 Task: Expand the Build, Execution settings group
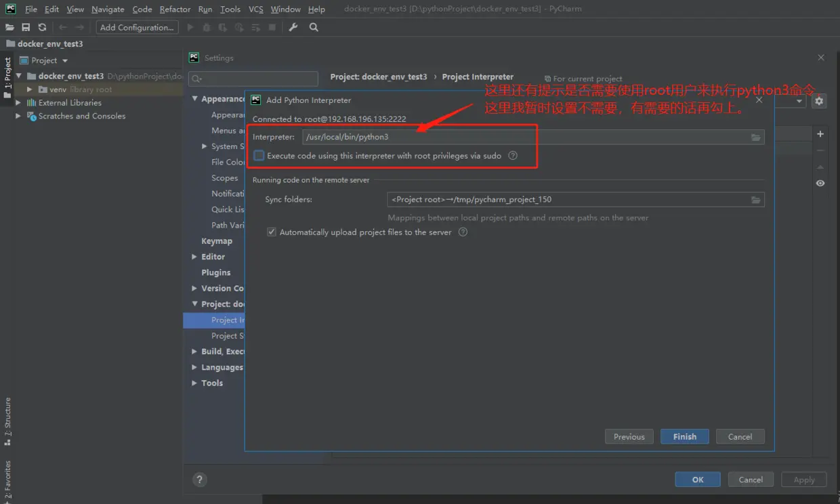tap(194, 352)
